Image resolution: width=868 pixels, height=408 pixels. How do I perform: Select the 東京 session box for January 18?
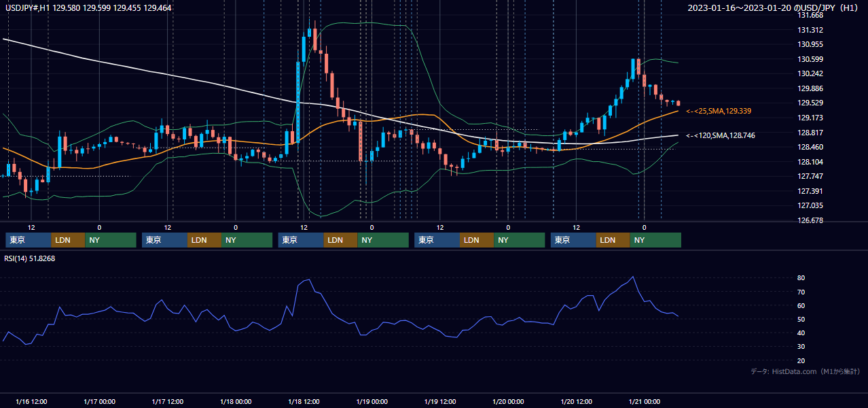[x=301, y=240]
